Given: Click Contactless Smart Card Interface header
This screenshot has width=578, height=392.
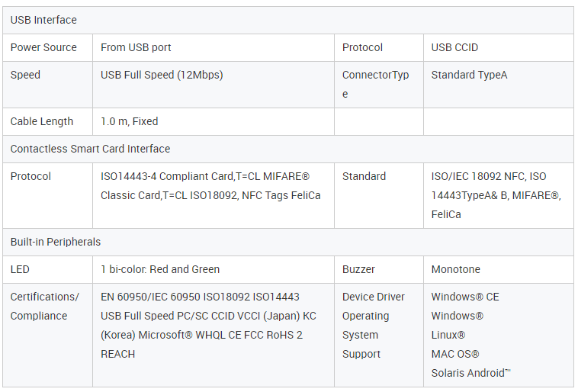Looking at the screenshot, I should point(288,149).
